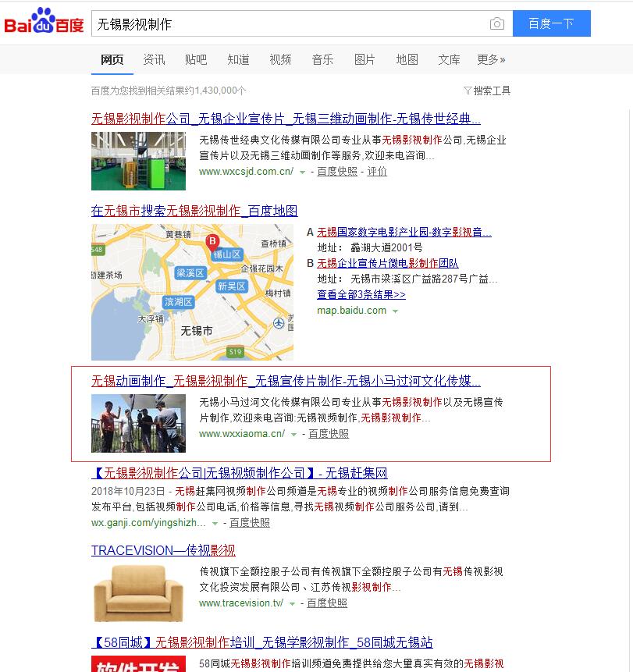The width and height of the screenshot is (633, 672).
Task: Click 梁溪区 label on the map
Action: pyautogui.click(x=190, y=273)
